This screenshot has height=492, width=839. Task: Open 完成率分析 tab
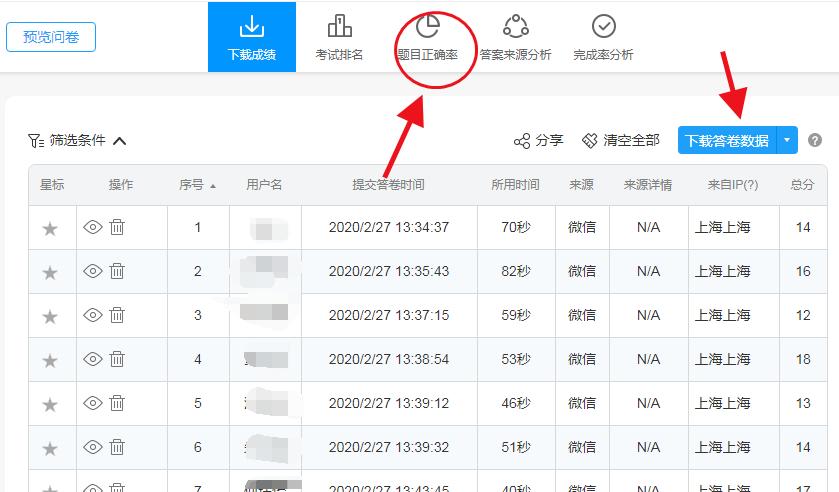603,37
